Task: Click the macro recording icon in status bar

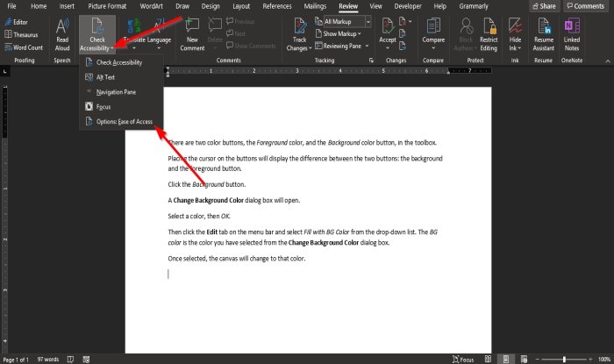Action: pos(86,360)
